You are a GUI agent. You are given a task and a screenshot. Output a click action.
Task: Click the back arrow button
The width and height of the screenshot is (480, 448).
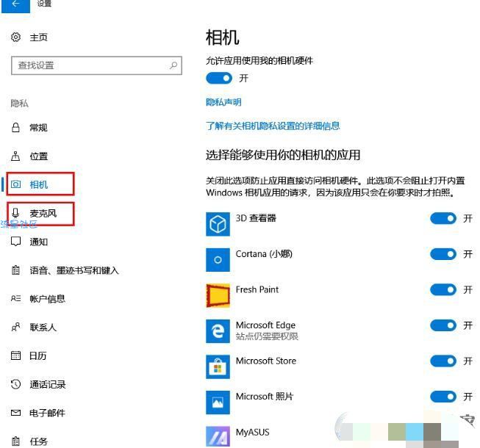15,5
